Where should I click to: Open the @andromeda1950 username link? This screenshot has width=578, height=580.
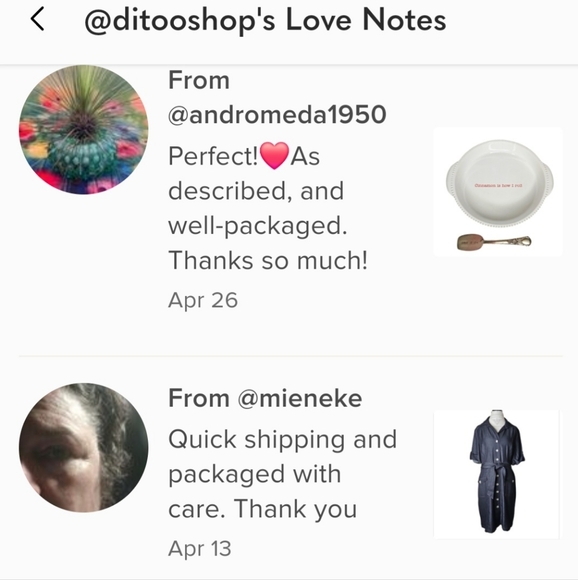[277, 115]
